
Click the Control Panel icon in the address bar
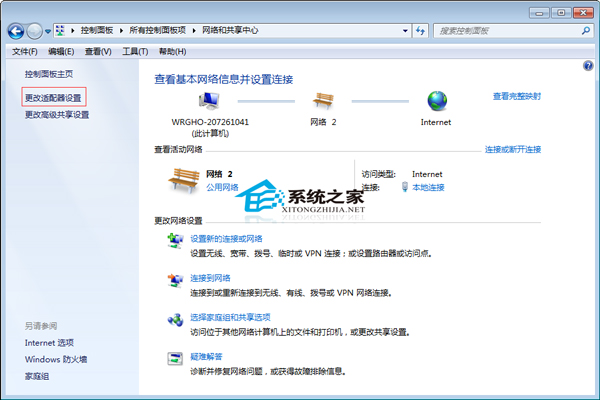pos(60,31)
